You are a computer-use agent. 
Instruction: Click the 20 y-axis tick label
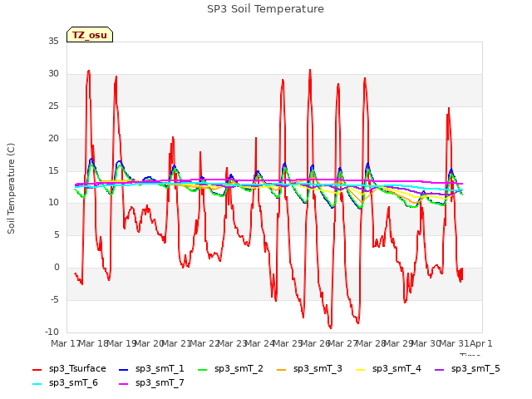click(x=53, y=138)
